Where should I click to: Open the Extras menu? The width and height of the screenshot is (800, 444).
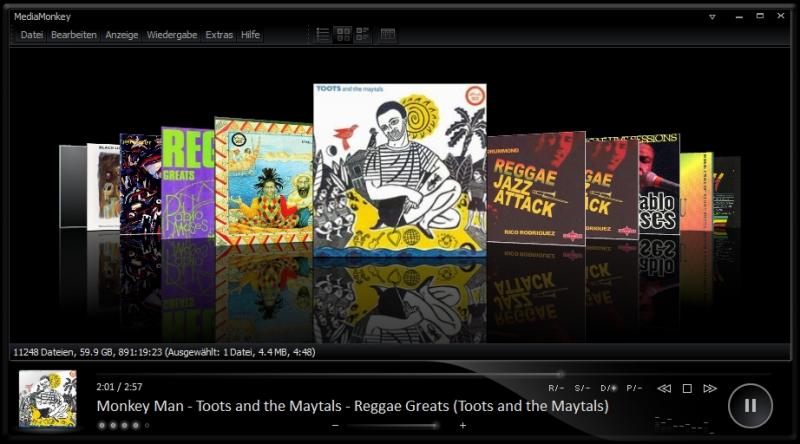click(x=219, y=35)
